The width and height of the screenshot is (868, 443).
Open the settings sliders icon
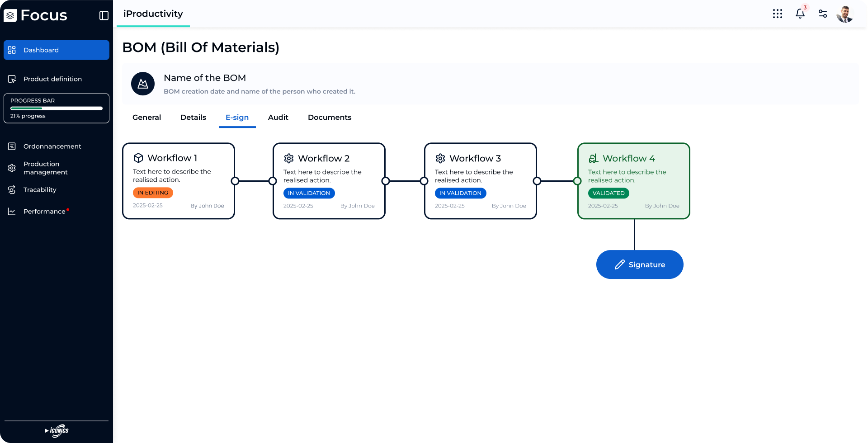click(823, 14)
